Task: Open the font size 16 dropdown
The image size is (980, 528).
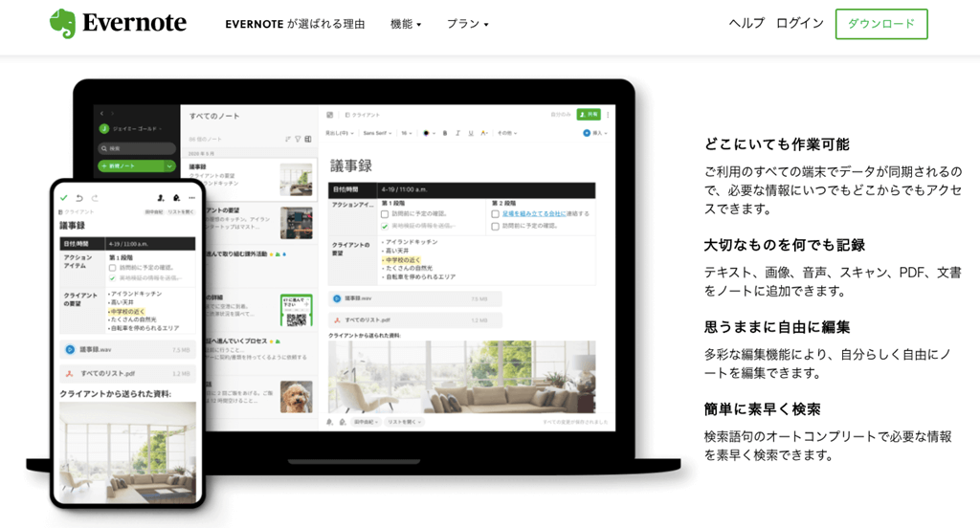Action: click(x=406, y=133)
